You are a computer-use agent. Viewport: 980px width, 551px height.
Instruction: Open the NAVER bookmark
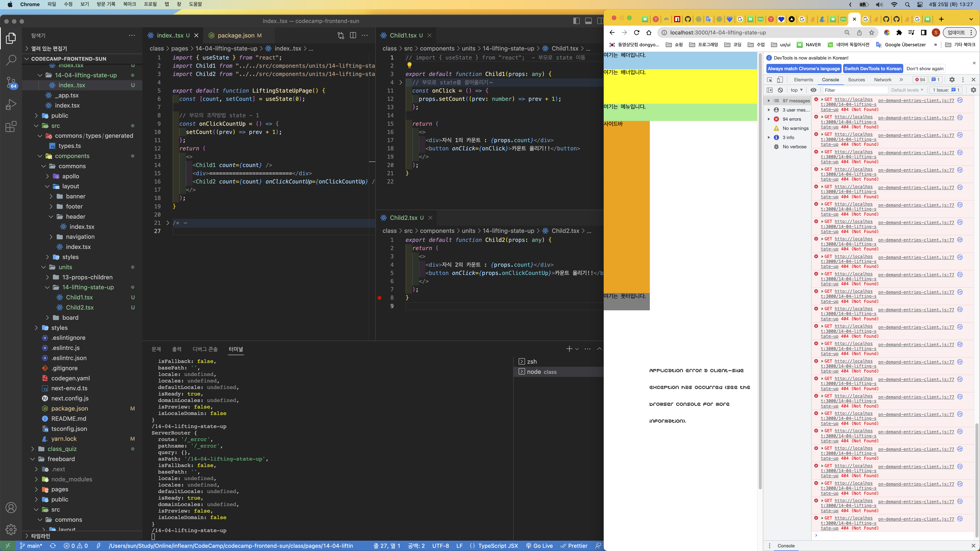tap(809, 45)
